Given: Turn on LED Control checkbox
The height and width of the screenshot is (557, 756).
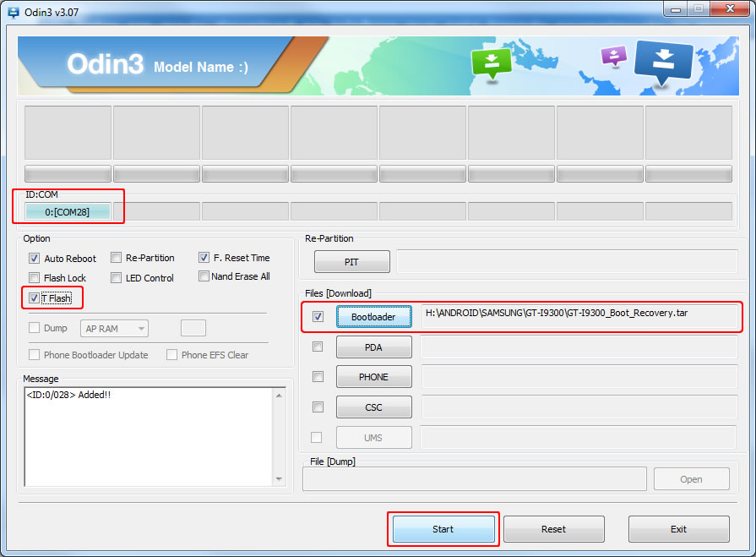Looking at the screenshot, I should coord(116,278).
